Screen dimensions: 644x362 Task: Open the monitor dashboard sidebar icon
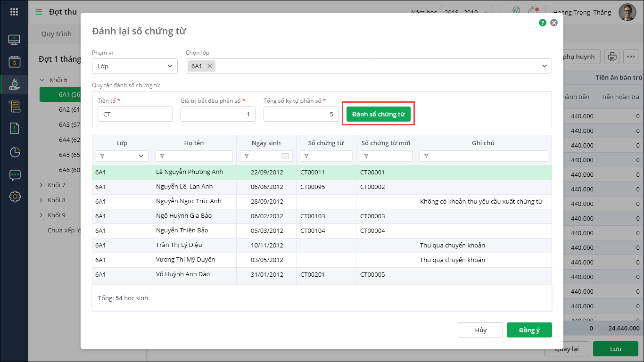(15, 40)
